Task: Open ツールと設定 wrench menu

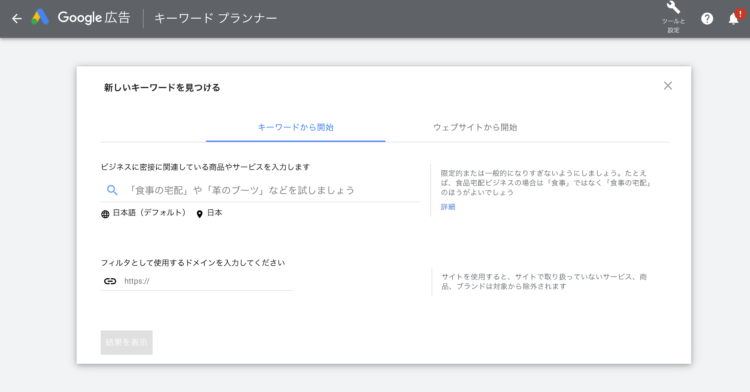Action: click(673, 18)
